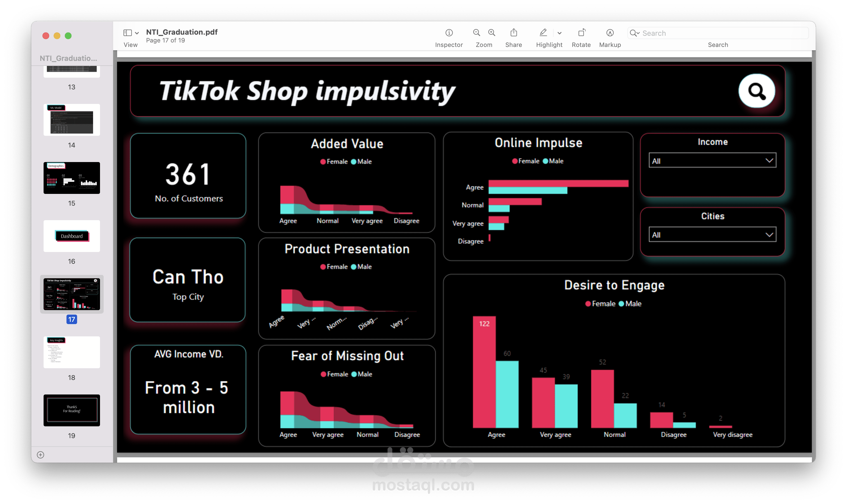Image resolution: width=847 pixels, height=504 pixels.
Task: Open the Markup toolbar icon
Action: [x=610, y=33]
